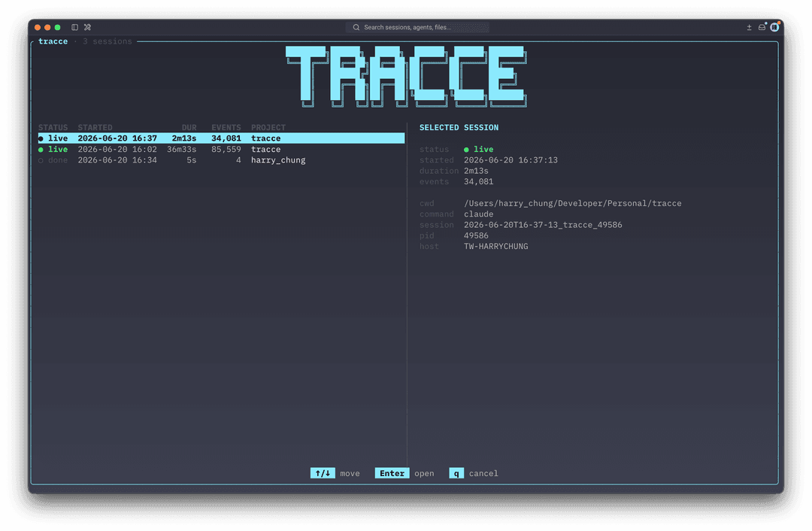Click the tracce title in the border
The image size is (812, 531).
(53, 41)
